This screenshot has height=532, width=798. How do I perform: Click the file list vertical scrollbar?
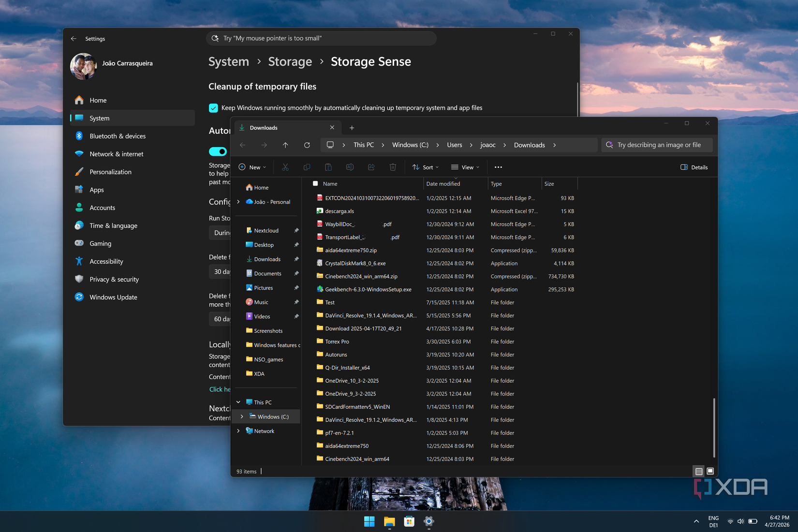click(x=714, y=428)
